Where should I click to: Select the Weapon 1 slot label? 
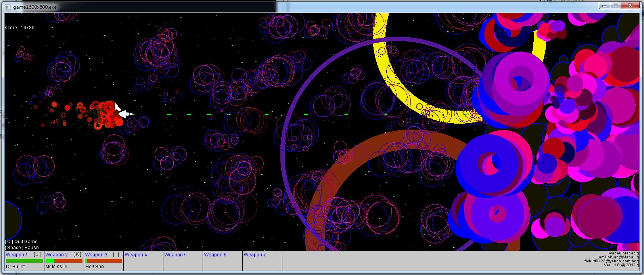coord(17,254)
